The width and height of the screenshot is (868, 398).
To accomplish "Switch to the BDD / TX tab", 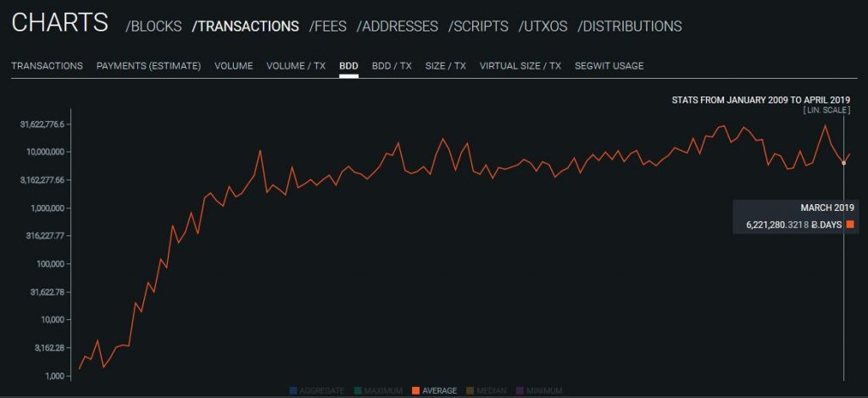I will pyautogui.click(x=392, y=66).
